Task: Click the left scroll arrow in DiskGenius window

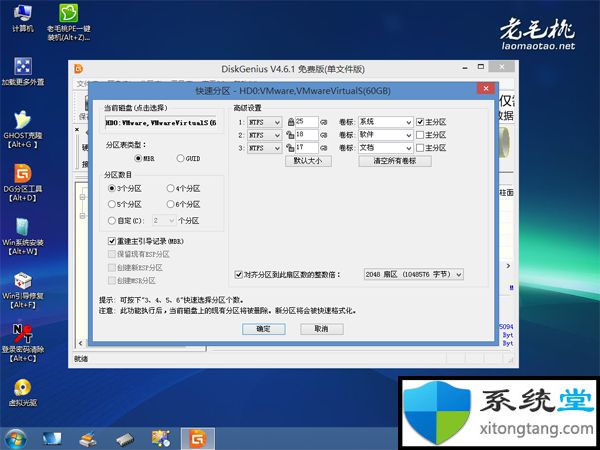Action: [80, 343]
